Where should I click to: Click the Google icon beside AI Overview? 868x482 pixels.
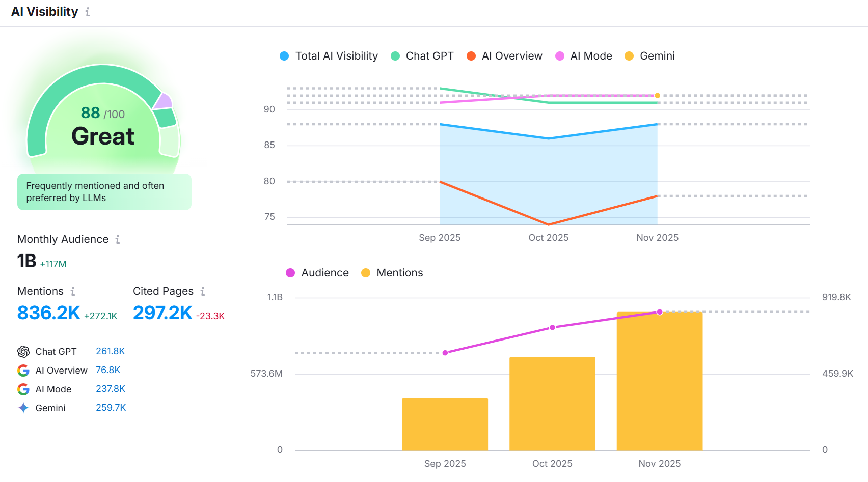click(x=23, y=371)
